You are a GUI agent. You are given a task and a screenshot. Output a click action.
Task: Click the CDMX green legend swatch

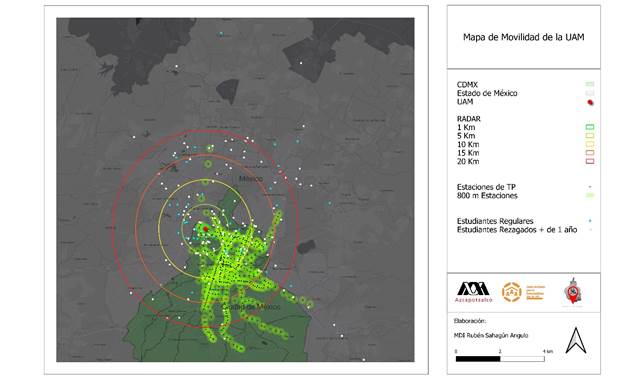click(x=590, y=84)
